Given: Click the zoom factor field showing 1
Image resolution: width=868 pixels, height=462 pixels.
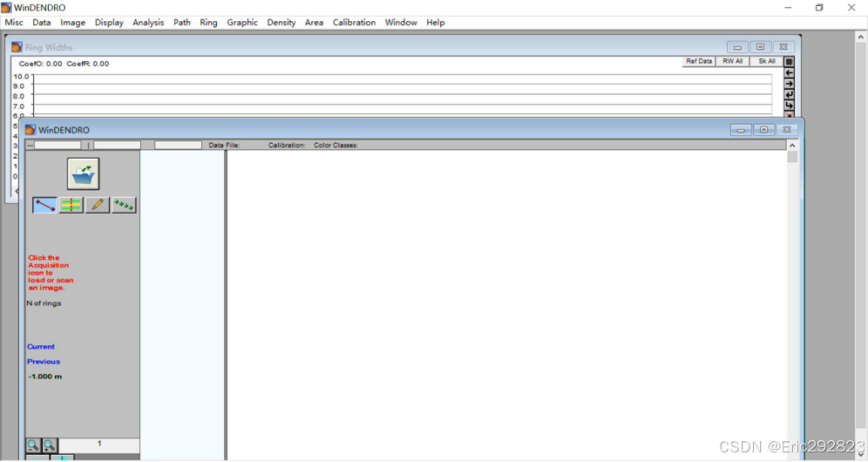Looking at the screenshot, I should [99, 445].
